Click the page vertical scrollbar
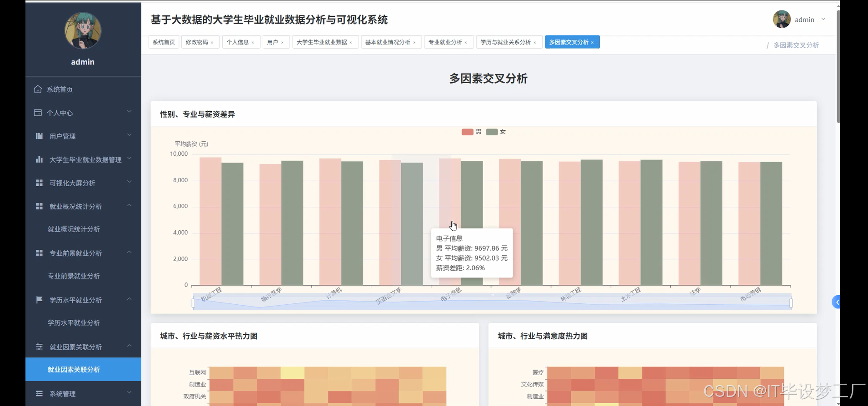Image resolution: width=868 pixels, height=406 pixels. (x=838, y=66)
